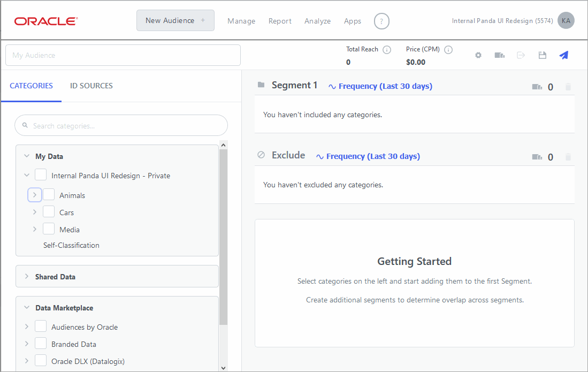This screenshot has height=372, width=588.
Task: Switch to the CATEGORIES tab
Action: click(31, 86)
